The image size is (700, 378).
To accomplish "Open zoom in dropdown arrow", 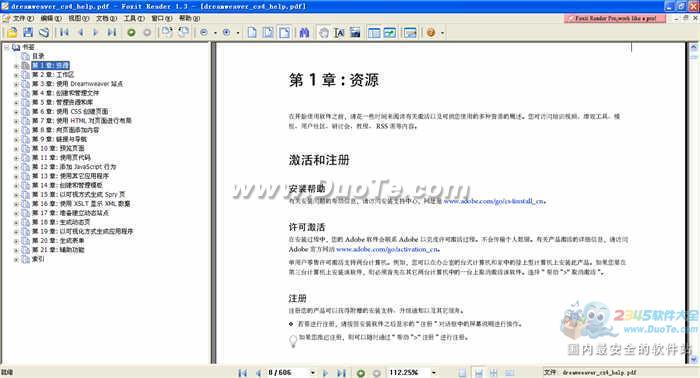I will (x=238, y=33).
